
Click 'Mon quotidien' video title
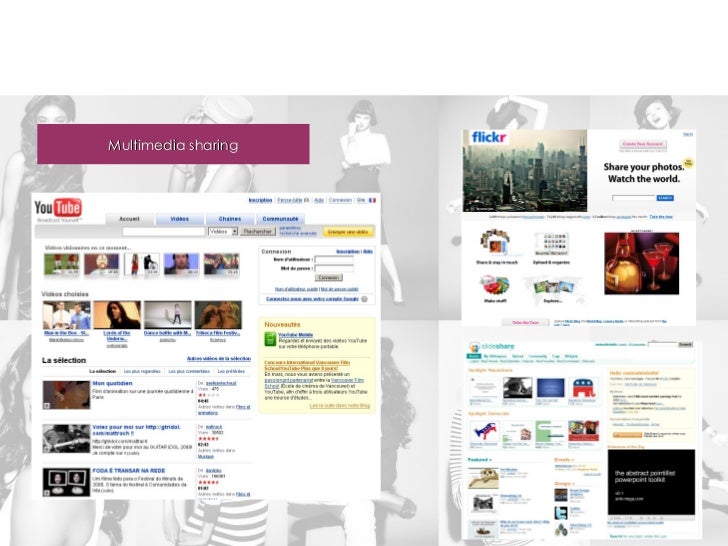pos(112,384)
